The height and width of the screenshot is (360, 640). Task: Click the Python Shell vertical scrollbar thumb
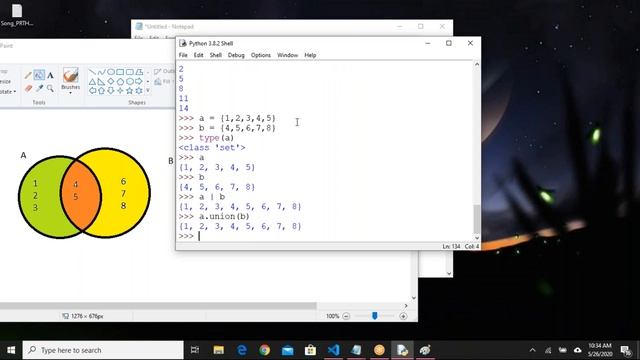476,218
